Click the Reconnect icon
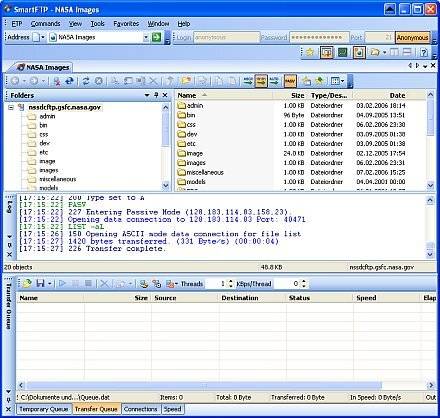 coord(69,81)
